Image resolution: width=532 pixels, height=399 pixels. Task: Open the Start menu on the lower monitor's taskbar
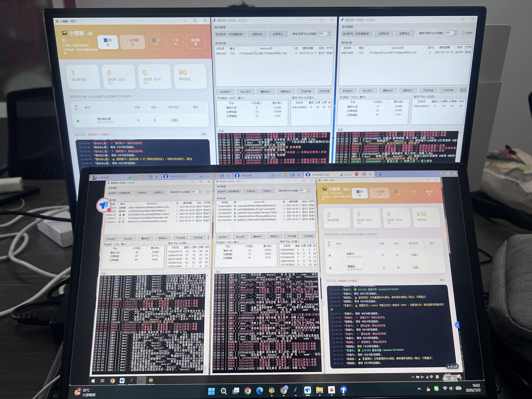click(211, 391)
